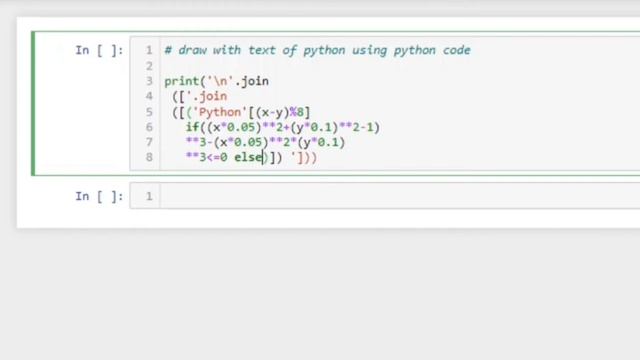
Task: Click the comment line 'draw with text of python'
Action: [x=317, y=50]
